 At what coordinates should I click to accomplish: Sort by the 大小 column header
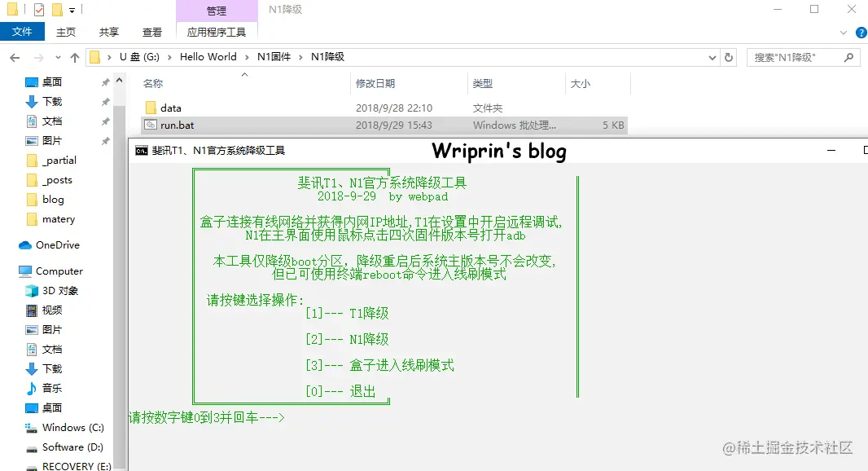coord(580,84)
